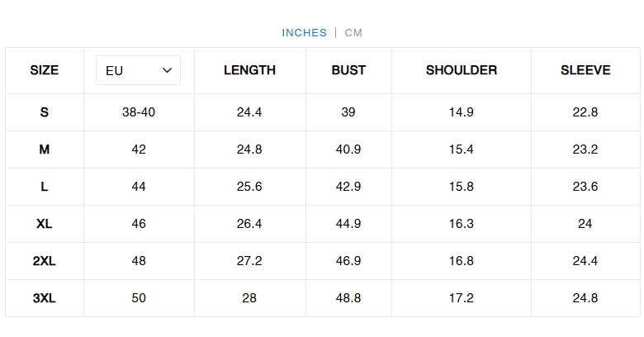644x337 pixels.
Task: Click the BUST column header
Action: (x=348, y=70)
